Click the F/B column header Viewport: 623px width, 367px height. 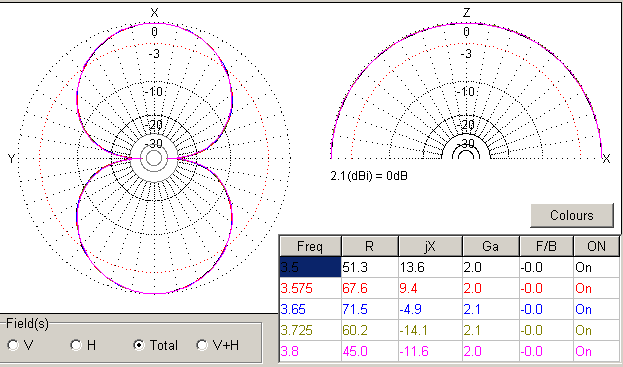pos(546,247)
